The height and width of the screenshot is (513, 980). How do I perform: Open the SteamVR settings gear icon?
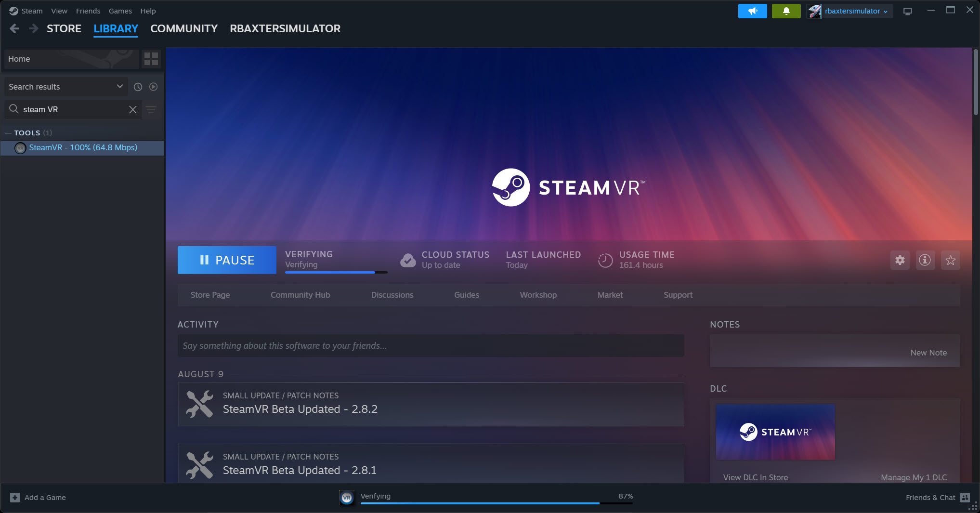point(900,261)
